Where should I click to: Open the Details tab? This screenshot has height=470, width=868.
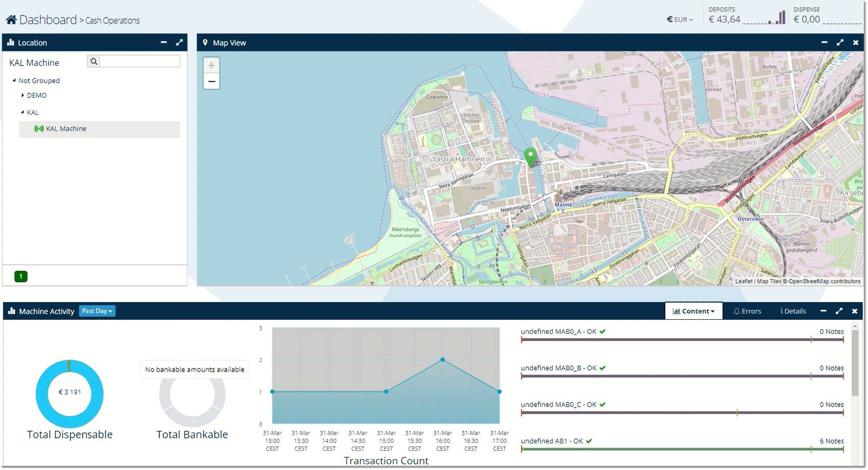tap(793, 311)
